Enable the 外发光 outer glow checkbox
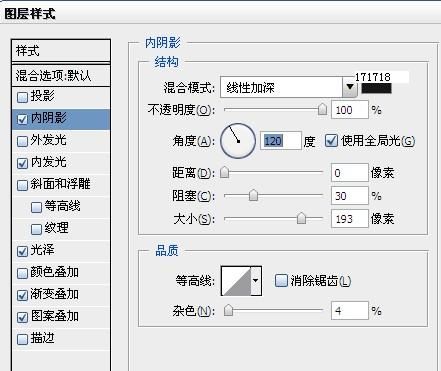441x371 pixels. pos(22,141)
